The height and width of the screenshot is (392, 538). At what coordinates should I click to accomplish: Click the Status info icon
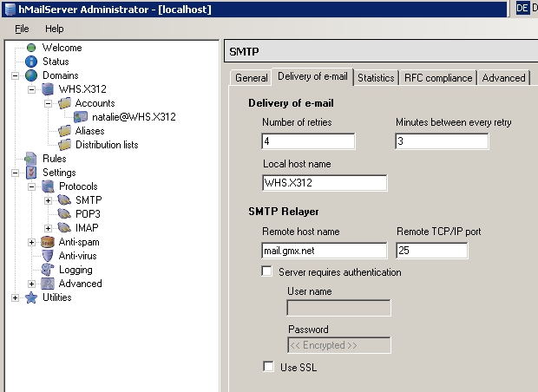(31, 62)
